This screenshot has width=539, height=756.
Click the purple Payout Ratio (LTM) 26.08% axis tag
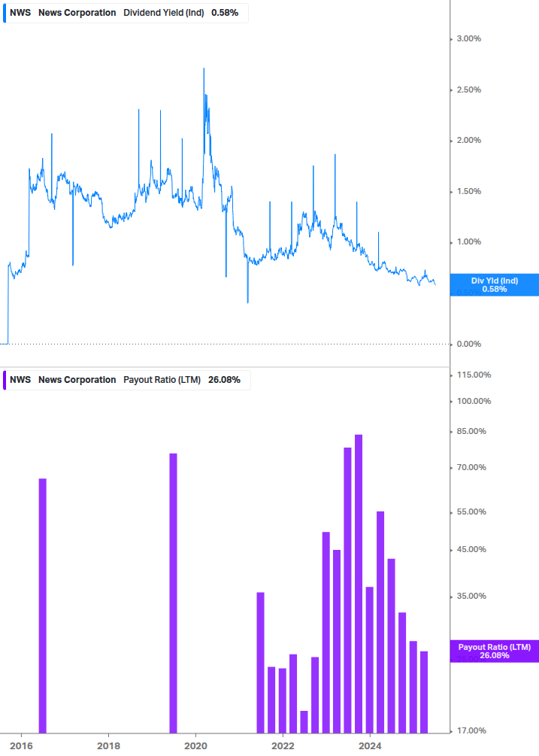495,651
